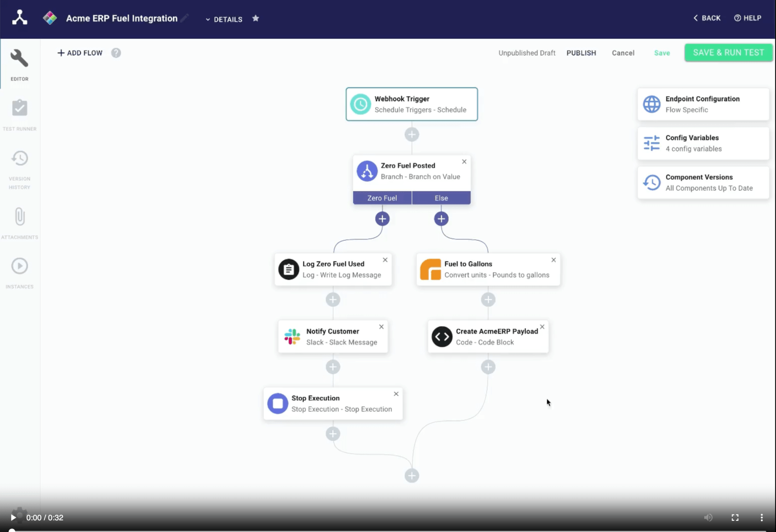
Task: View Attachments via the paperclip icon
Action: 19,222
